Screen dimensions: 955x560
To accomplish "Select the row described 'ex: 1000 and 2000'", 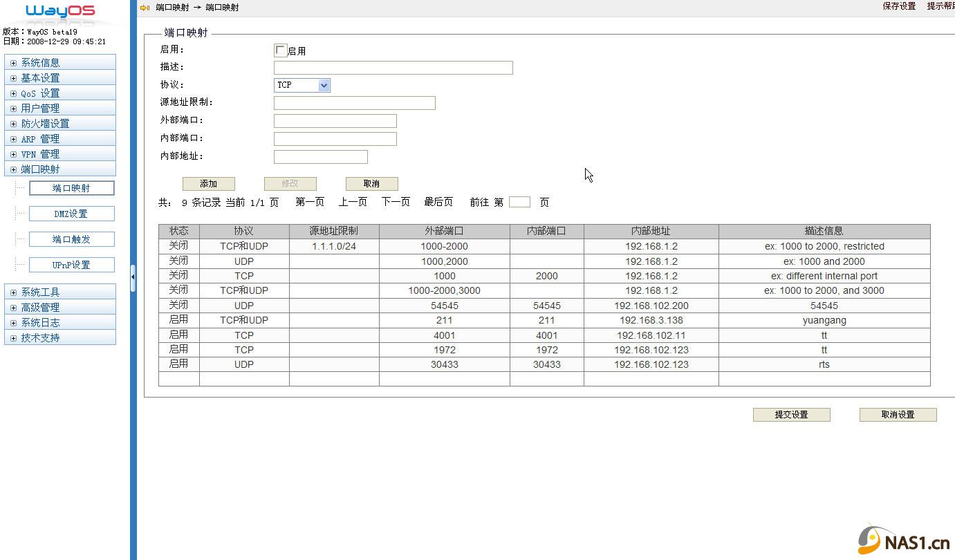I will pyautogui.click(x=544, y=261).
